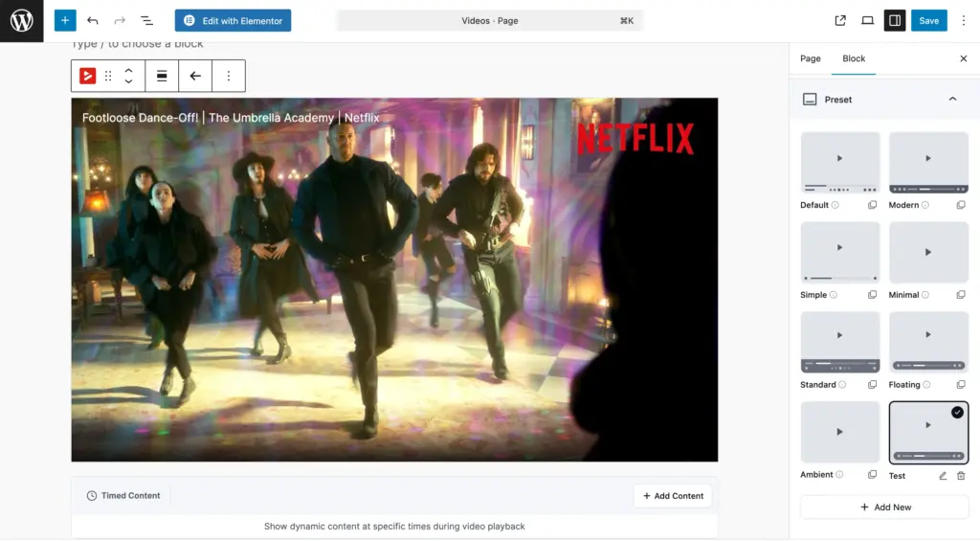Duplicate the Modern preset
The width and height of the screenshot is (980, 541).
[961, 205]
